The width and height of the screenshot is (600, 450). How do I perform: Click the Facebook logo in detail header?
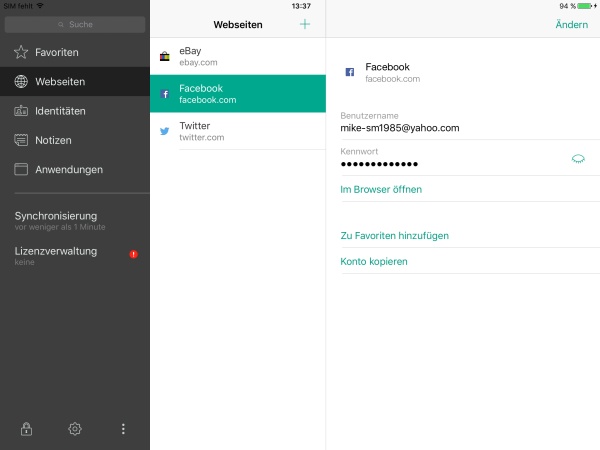coord(350,72)
